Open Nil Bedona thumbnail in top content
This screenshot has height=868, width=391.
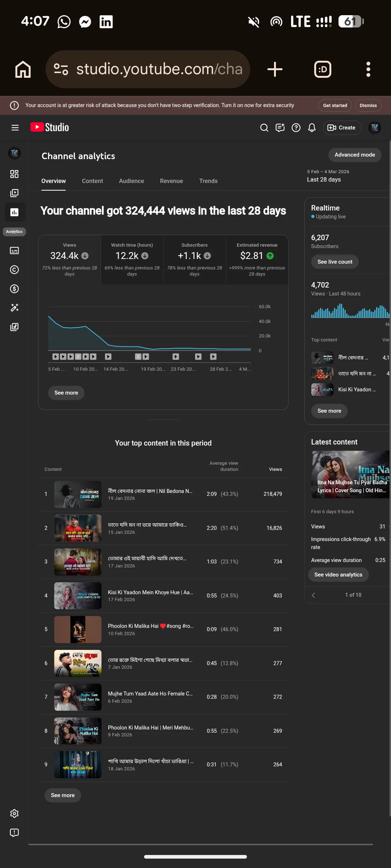pyautogui.click(x=77, y=494)
